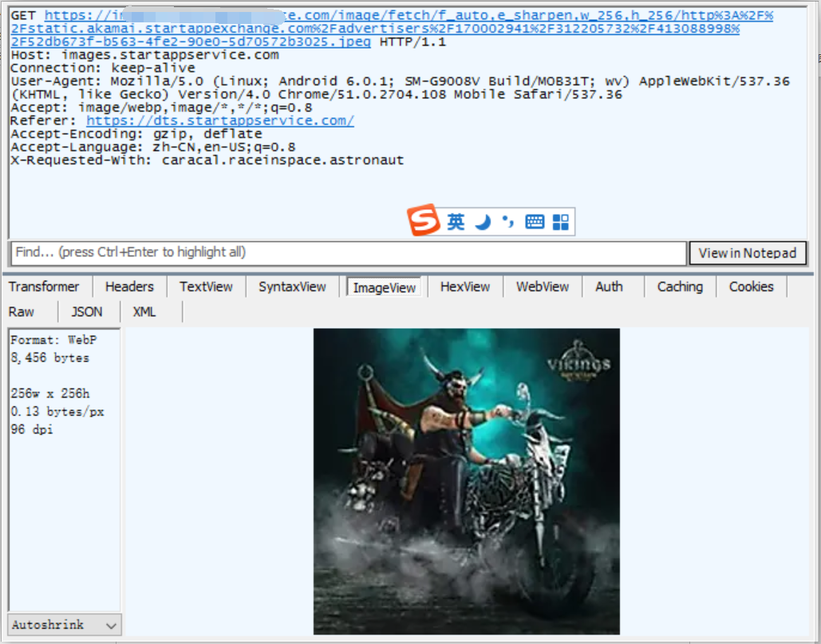Screen dimensions: 821x644
Task: Click the Connection: keep-alive header line
Action: [x=103, y=68]
